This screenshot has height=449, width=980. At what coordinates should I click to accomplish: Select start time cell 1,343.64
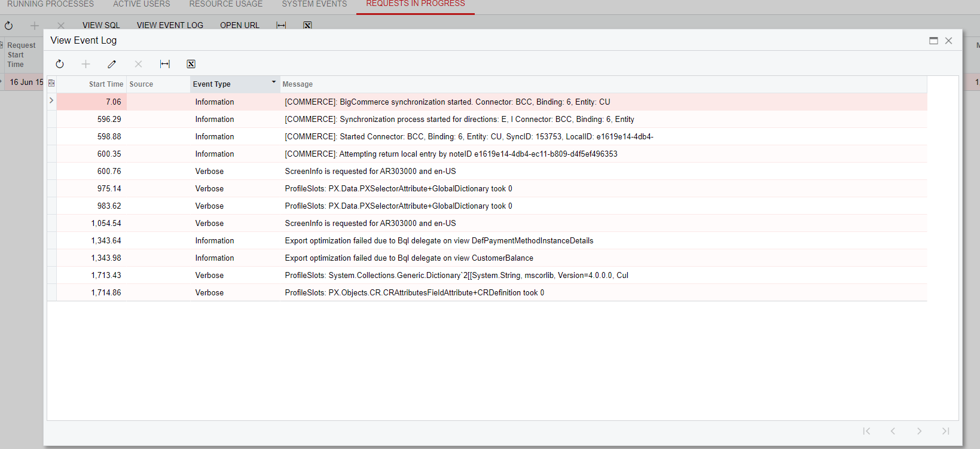point(91,241)
